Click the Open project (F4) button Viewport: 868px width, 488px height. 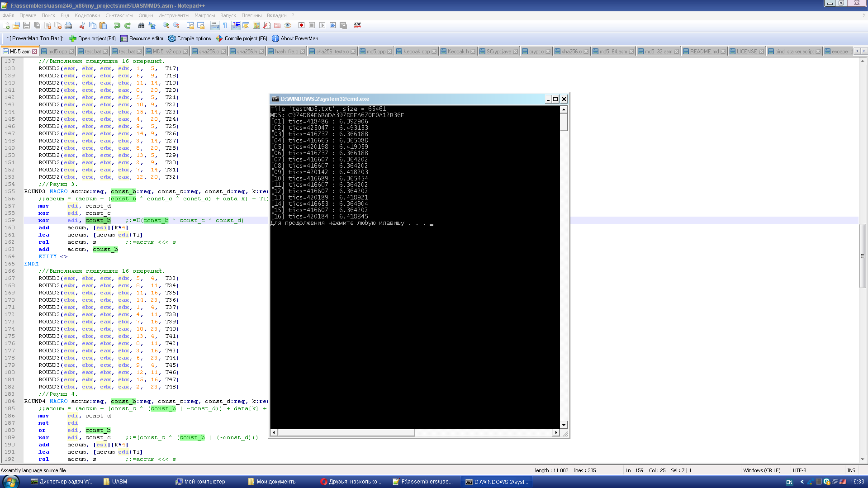click(x=92, y=38)
